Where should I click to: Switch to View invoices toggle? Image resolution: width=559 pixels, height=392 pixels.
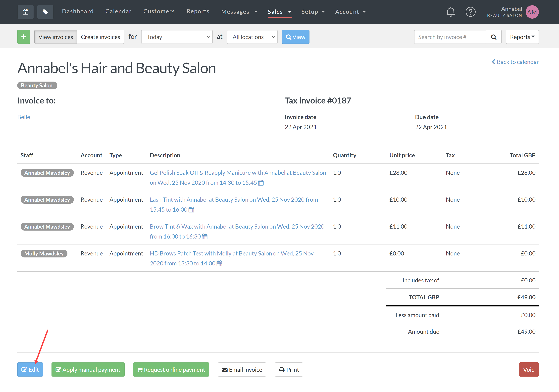(56, 37)
